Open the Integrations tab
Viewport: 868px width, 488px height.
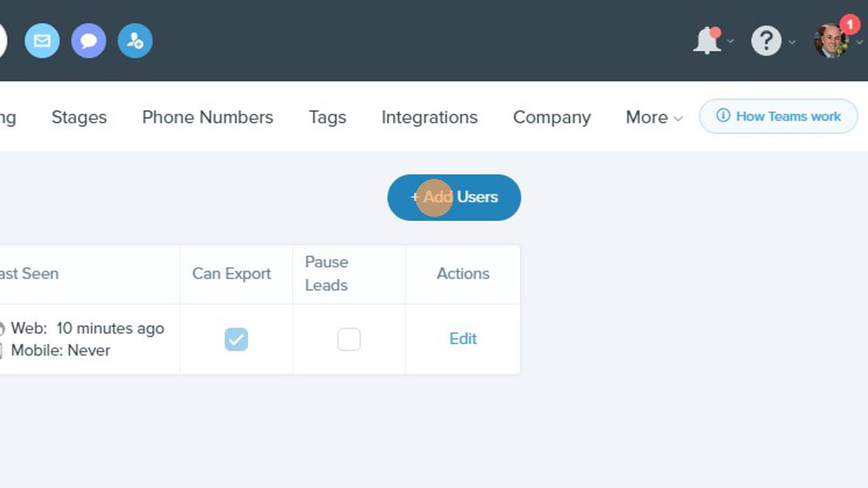pyautogui.click(x=429, y=117)
